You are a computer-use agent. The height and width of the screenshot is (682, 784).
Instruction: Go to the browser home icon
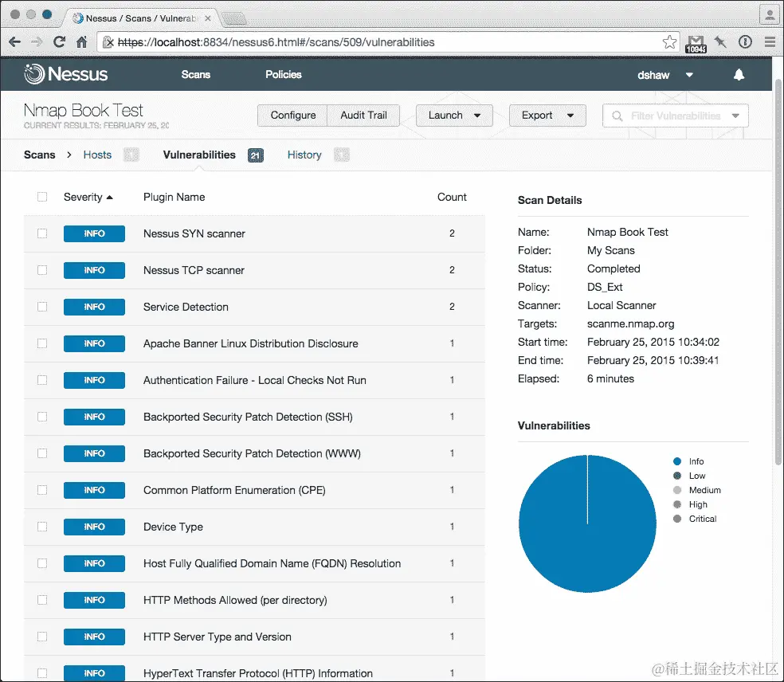pyautogui.click(x=81, y=42)
